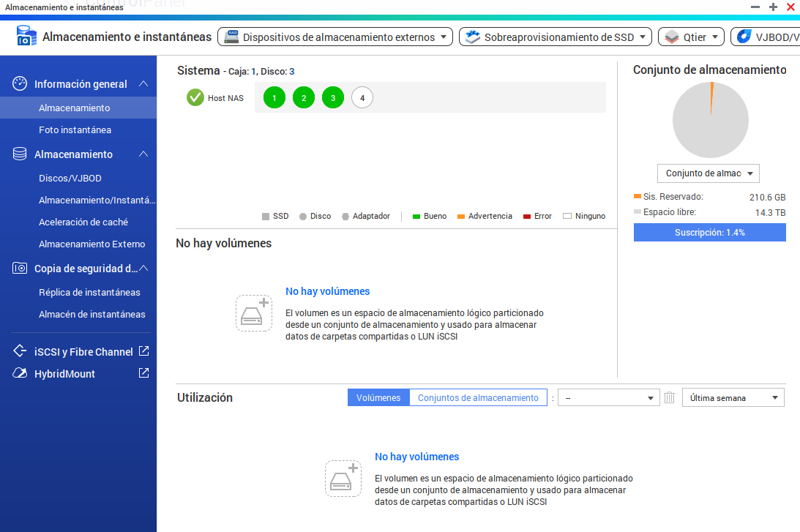The height and width of the screenshot is (532, 800).
Task: Click the Host NAS green checkmark icon
Action: click(x=195, y=97)
